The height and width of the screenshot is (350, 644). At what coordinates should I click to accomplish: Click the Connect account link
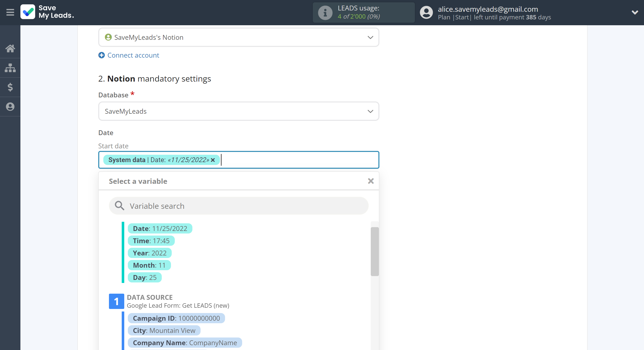133,55
